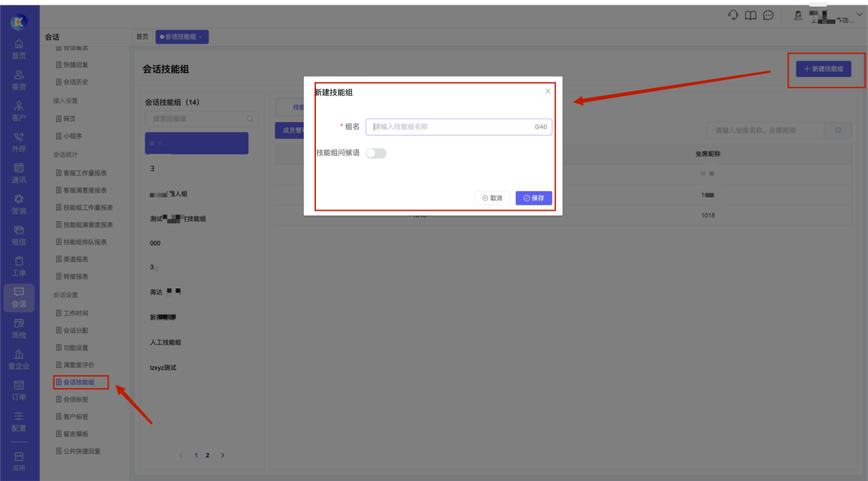Open 技能组工作量报表 report
The height and width of the screenshot is (481, 868).
click(x=84, y=208)
